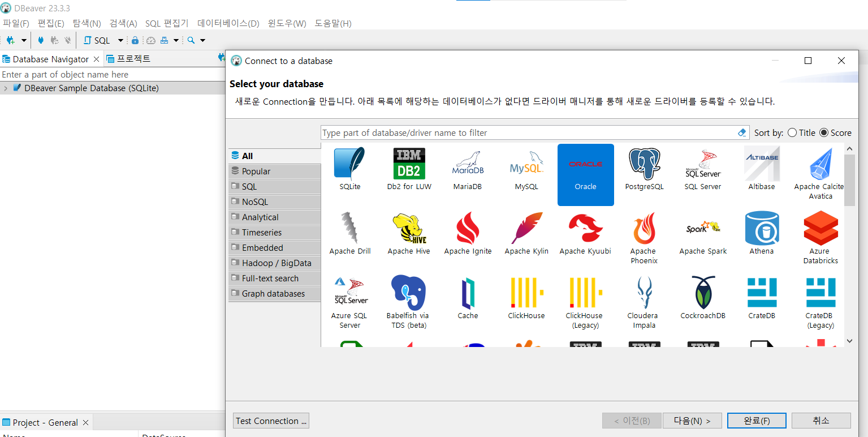Choose the Altibase driver
Screen dimensions: 868x437
tap(762, 169)
